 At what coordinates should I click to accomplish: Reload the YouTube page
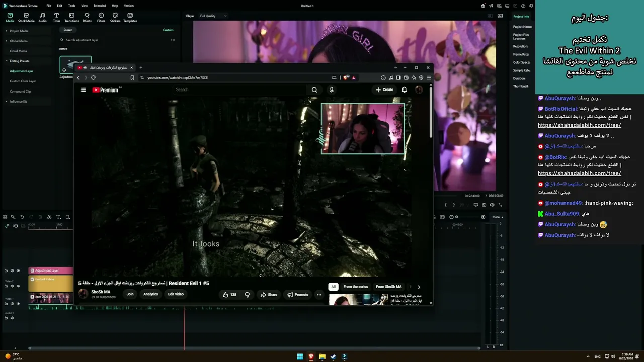pos(93,78)
